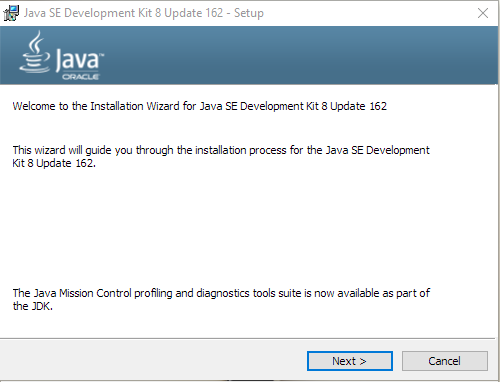Click the 'Kit 8 Update 162.' line of text
Screen dimensions: 500x382
click(x=54, y=163)
